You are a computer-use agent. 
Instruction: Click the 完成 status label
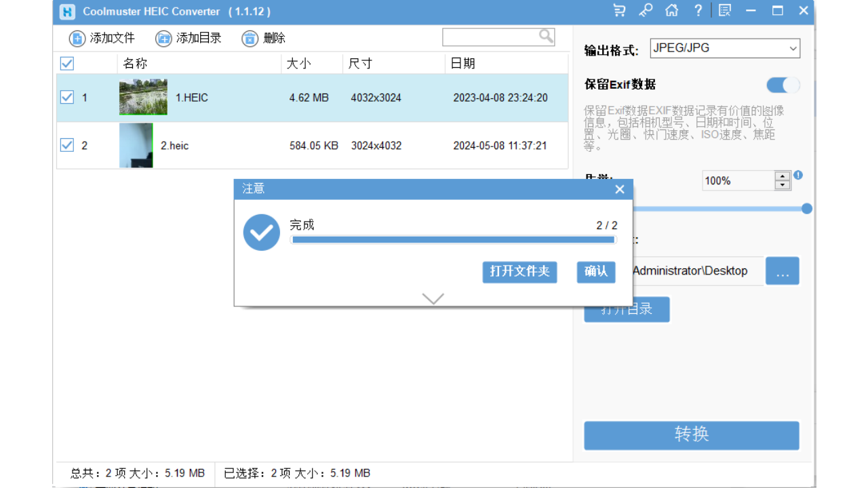click(302, 225)
